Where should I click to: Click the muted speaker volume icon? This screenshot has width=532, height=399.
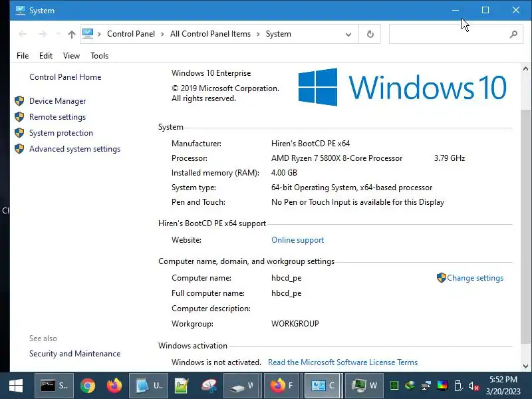point(473,386)
